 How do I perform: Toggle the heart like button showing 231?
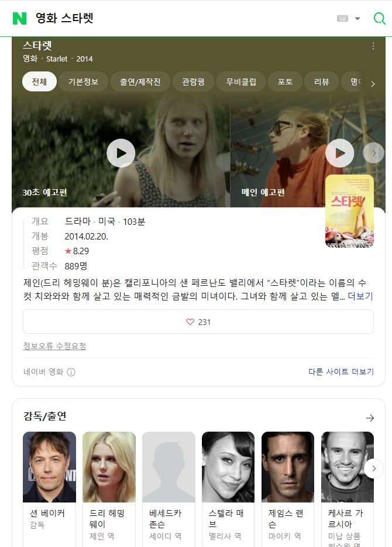tap(198, 322)
